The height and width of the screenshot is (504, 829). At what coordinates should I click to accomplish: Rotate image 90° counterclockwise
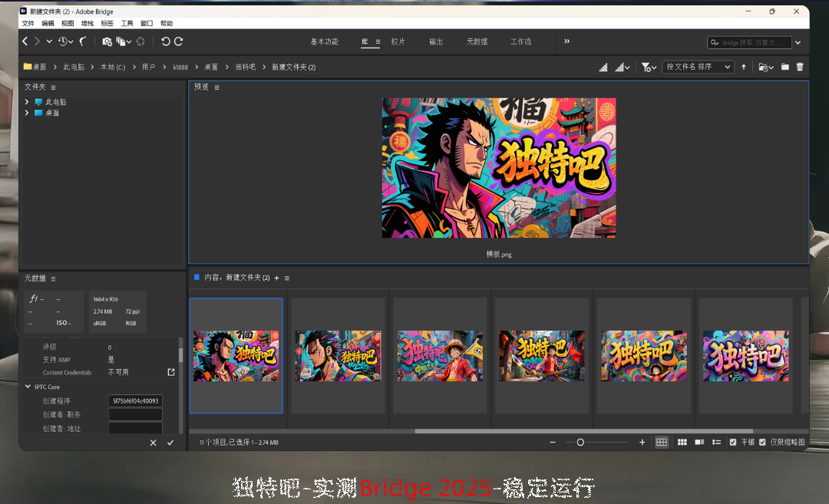(x=165, y=41)
